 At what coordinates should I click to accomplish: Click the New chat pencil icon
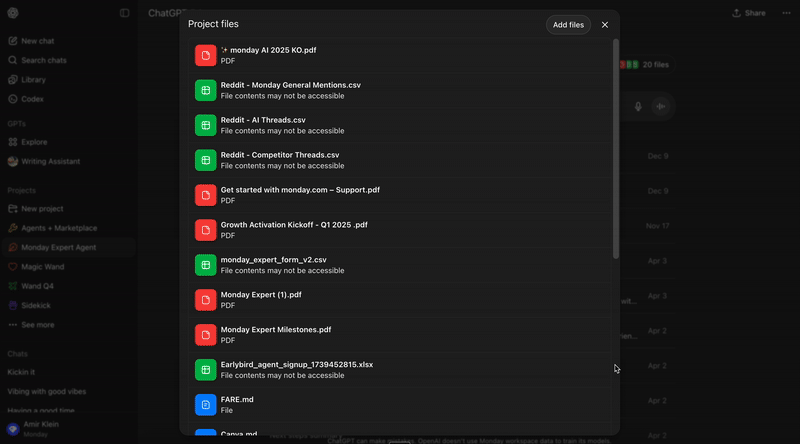[13, 41]
